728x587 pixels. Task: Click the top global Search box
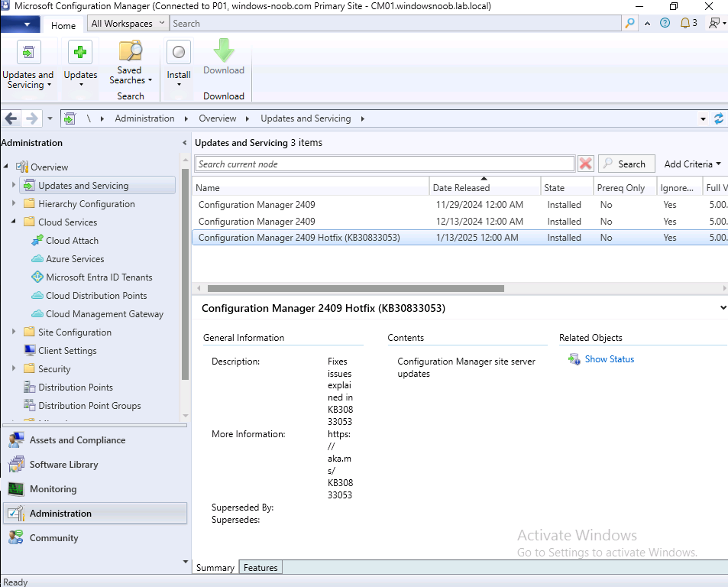[x=395, y=23]
